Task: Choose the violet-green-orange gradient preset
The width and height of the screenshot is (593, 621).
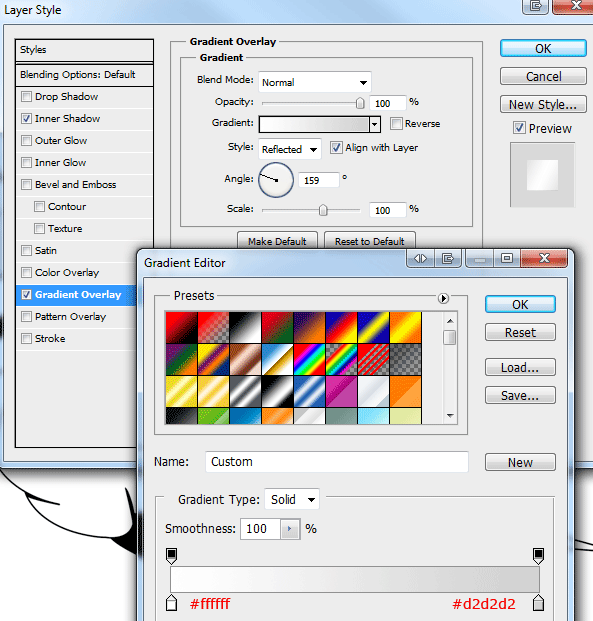Action: coord(181,360)
